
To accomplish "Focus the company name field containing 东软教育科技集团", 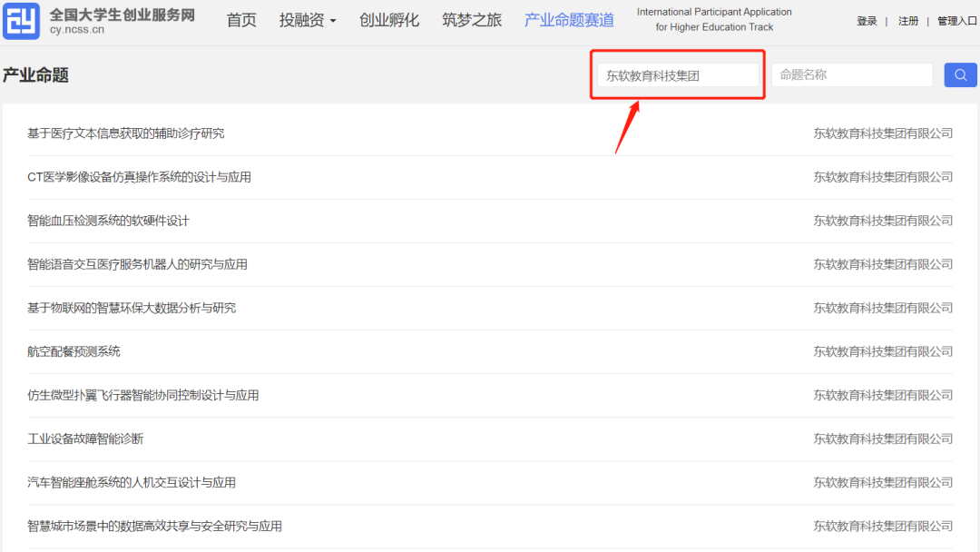I will point(677,75).
